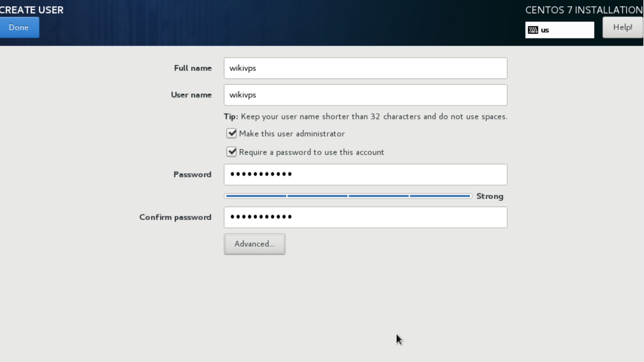
Task: Click the Advanced... button
Action: [254, 244]
